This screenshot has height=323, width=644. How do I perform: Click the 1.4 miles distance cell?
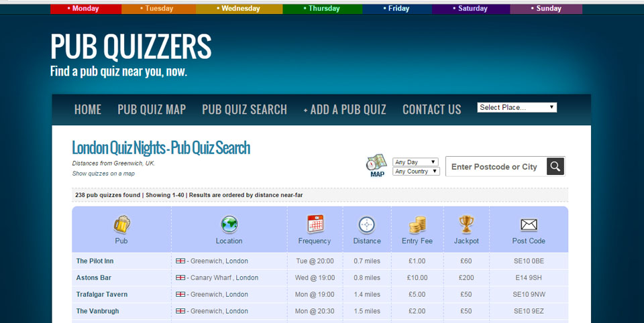367,294
